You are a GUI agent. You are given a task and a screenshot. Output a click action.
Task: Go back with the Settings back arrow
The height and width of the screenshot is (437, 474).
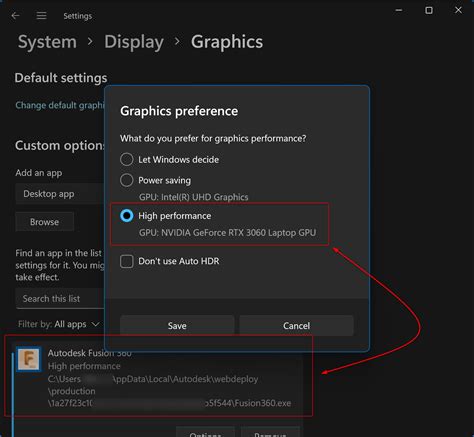point(15,16)
